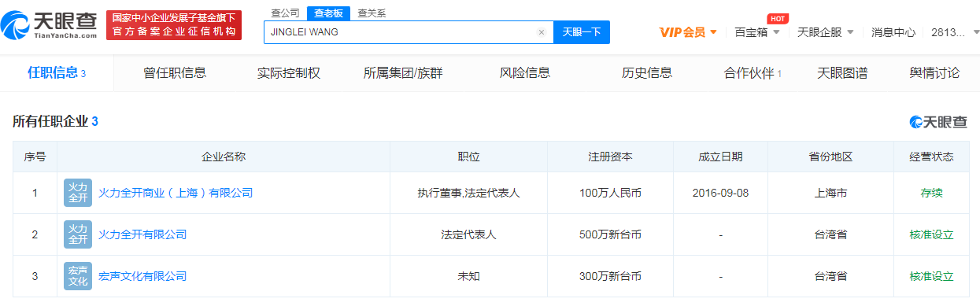Image resolution: width=980 pixels, height=306 pixels.
Task: Select the 100万人民币 capital cell
Action: coord(610,193)
